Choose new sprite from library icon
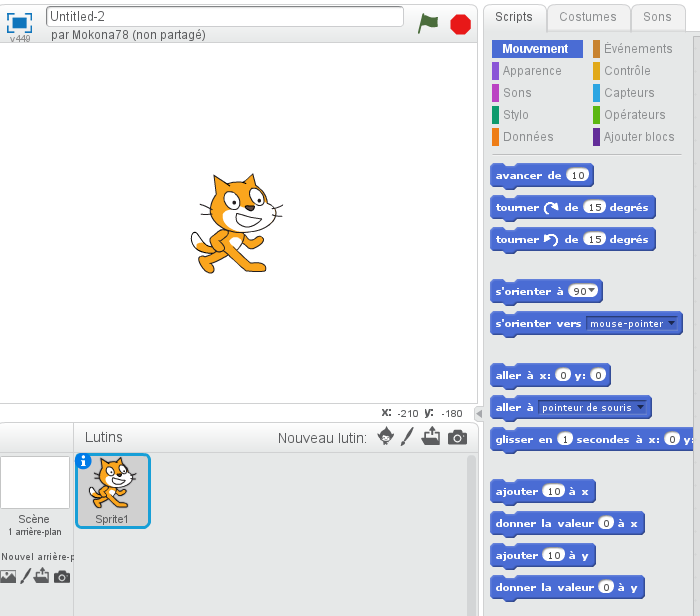Viewport: 700px width, 616px height. coord(386,437)
